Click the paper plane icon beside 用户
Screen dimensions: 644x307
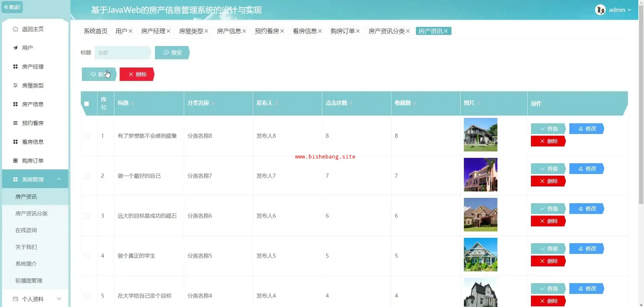15,48
